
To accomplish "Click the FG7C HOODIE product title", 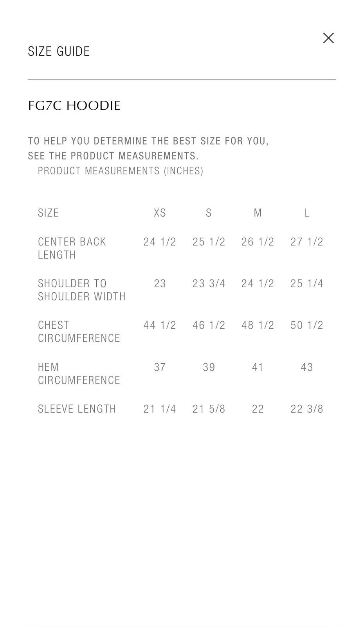I will tap(74, 105).
